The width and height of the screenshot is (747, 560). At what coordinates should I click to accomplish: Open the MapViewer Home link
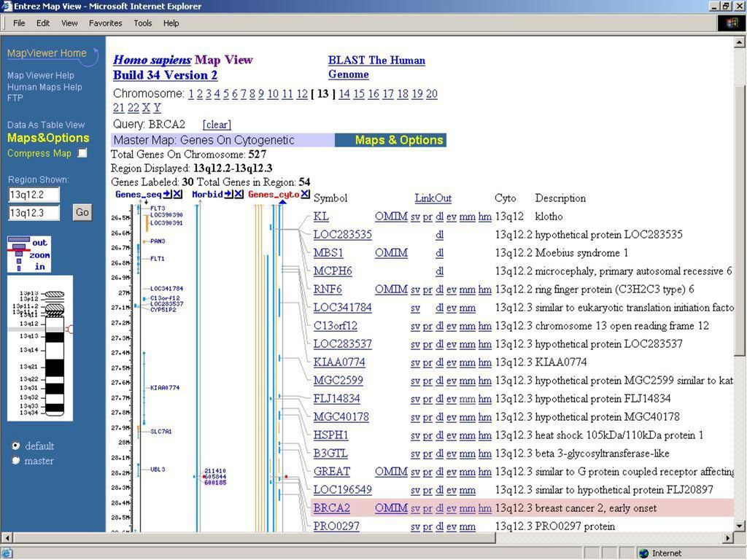(47, 53)
